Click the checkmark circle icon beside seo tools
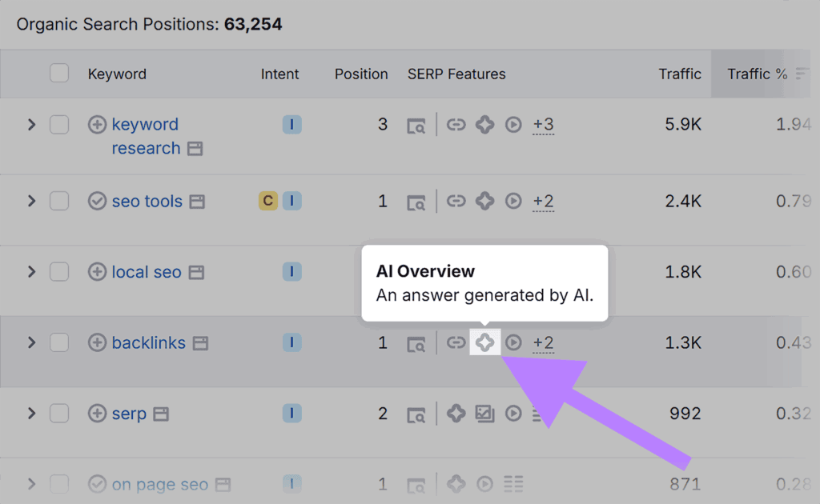Image resolution: width=820 pixels, height=504 pixels. pos(97,202)
